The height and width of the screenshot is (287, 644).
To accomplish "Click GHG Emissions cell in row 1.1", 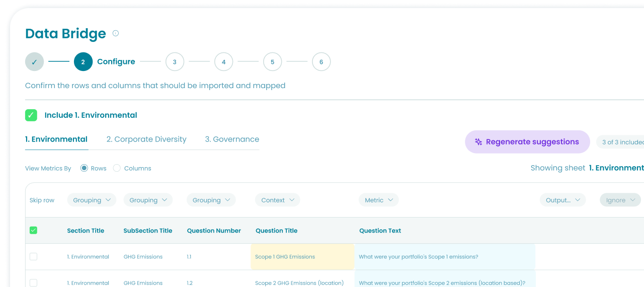I will click(x=143, y=257).
